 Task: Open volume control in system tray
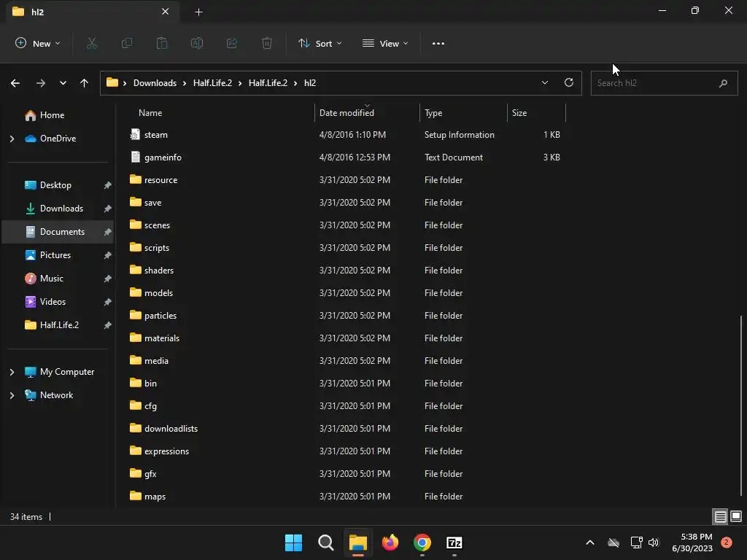click(654, 542)
